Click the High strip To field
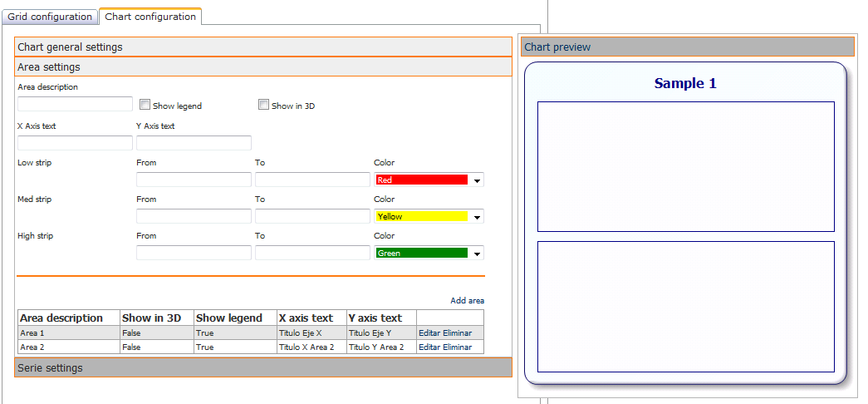The width and height of the screenshot is (868, 404). [x=312, y=253]
